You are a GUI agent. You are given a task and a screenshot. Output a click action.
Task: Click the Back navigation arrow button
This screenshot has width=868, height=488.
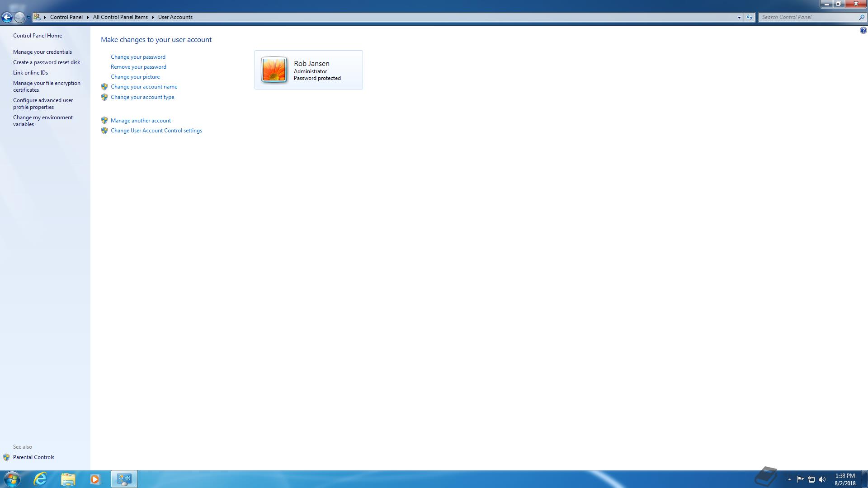point(7,17)
